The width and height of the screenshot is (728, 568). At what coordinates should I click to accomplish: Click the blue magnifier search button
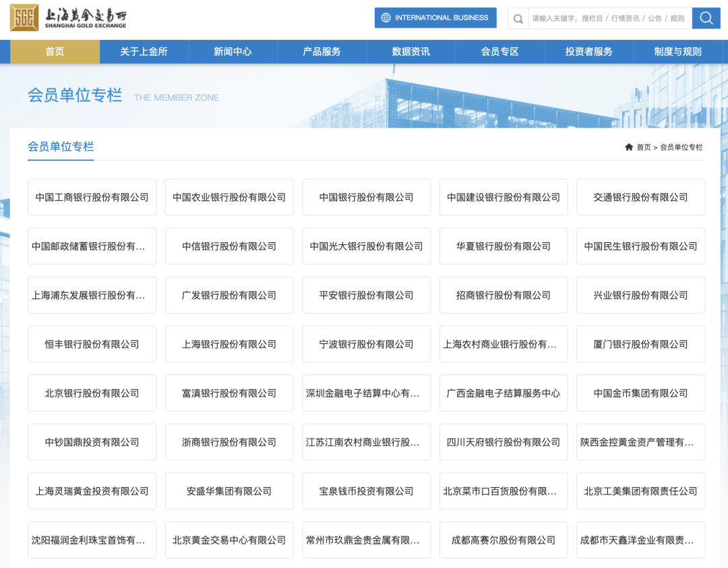pos(705,18)
